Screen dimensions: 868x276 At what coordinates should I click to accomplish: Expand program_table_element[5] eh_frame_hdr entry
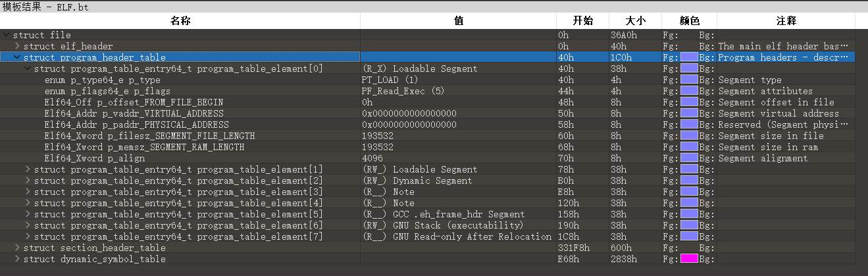coord(28,214)
